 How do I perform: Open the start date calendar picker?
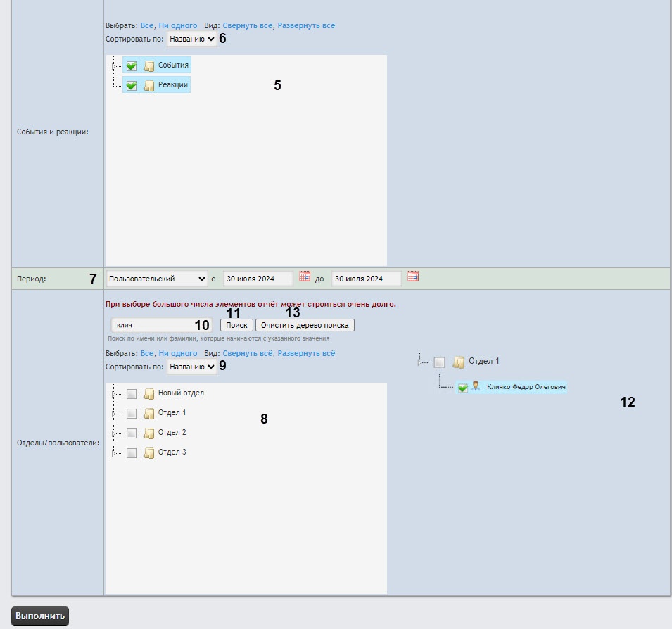(x=305, y=277)
